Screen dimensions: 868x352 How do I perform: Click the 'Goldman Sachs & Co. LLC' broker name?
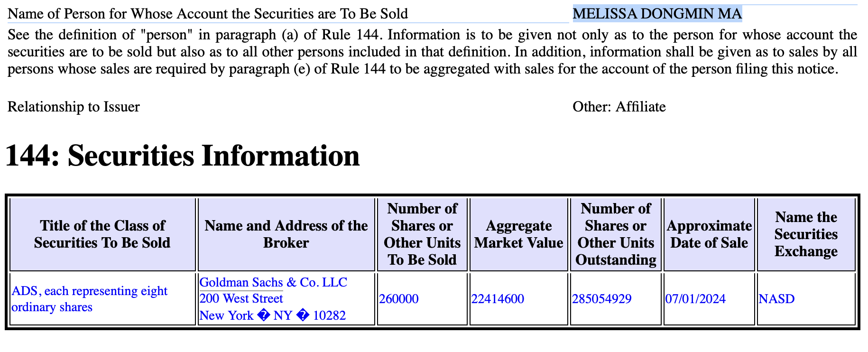(273, 282)
